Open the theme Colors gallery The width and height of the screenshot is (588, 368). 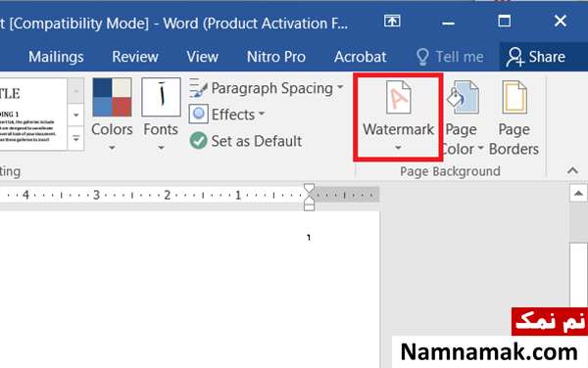tap(112, 115)
